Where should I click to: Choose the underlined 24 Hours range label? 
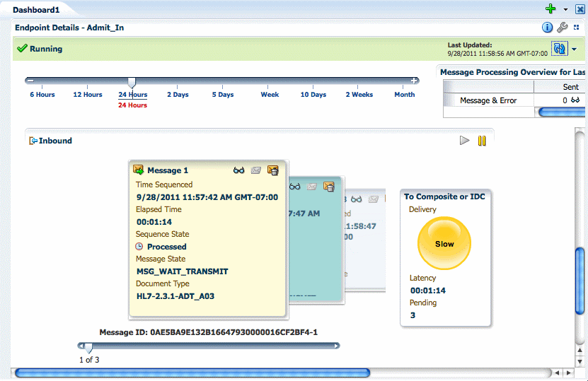pyautogui.click(x=133, y=95)
